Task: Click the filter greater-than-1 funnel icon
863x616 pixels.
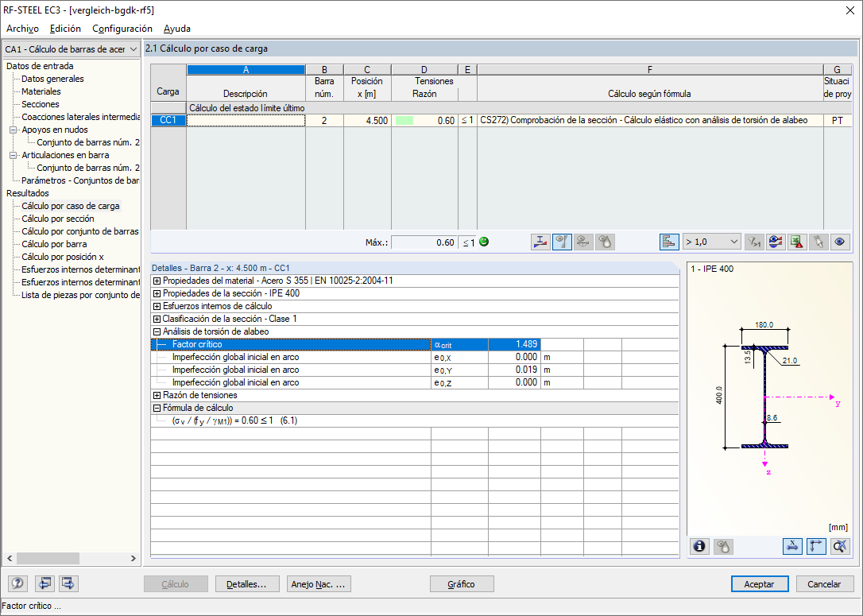Action: click(x=754, y=242)
